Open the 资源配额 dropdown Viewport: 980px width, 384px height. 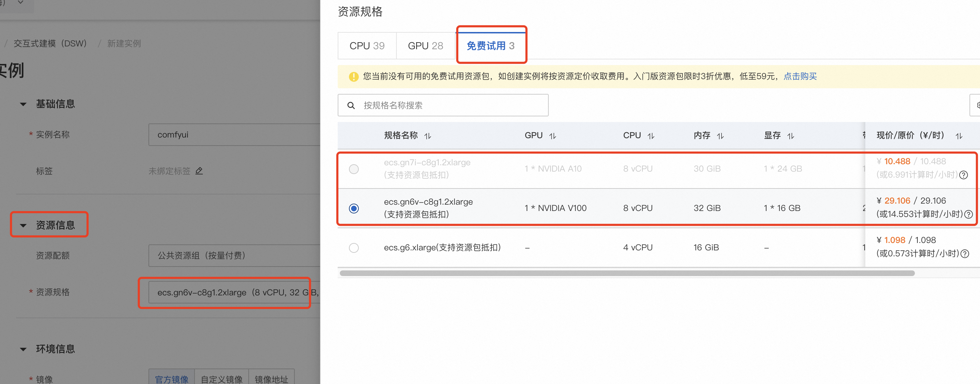pyautogui.click(x=234, y=256)
